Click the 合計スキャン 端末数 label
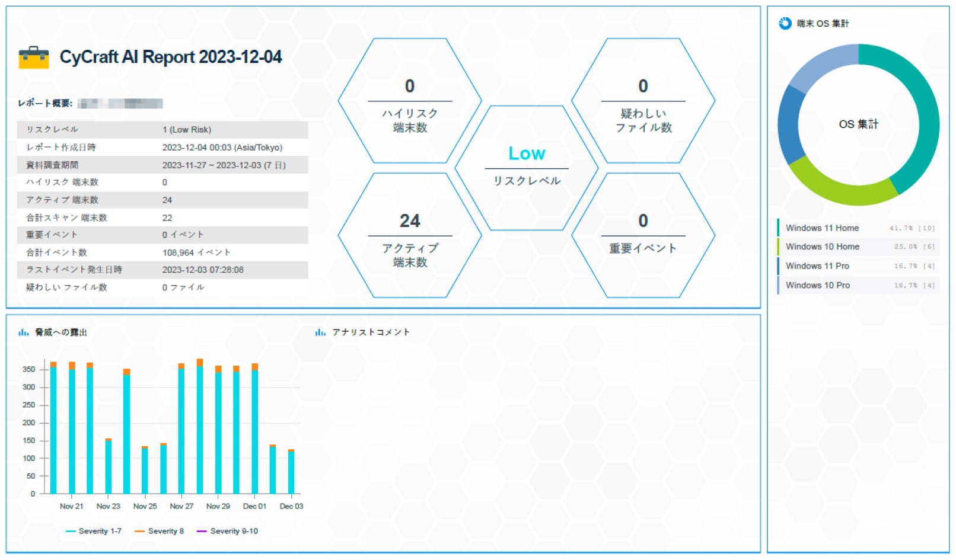 click(x=66, y=217)
